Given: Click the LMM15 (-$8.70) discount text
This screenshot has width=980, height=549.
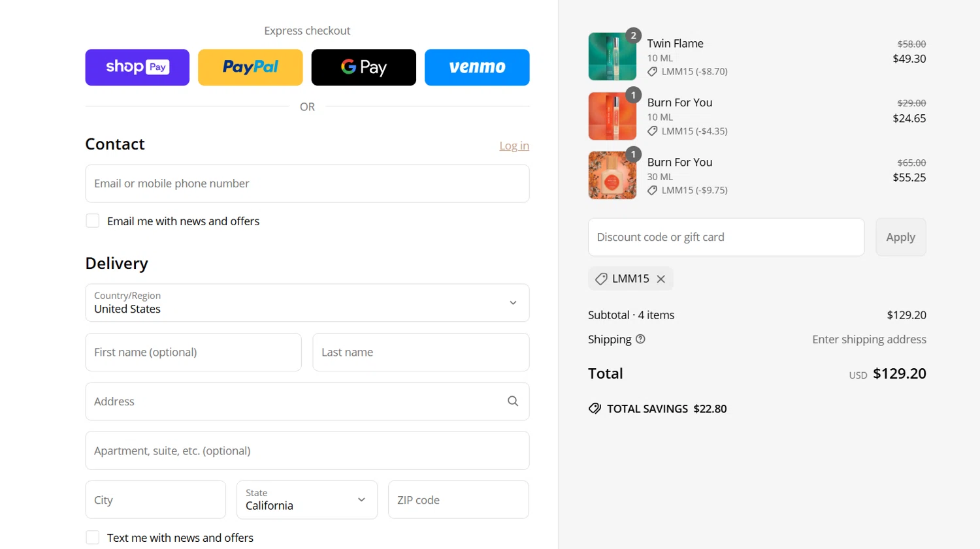Looking at the screenshot, I should [x=694, y=72].
